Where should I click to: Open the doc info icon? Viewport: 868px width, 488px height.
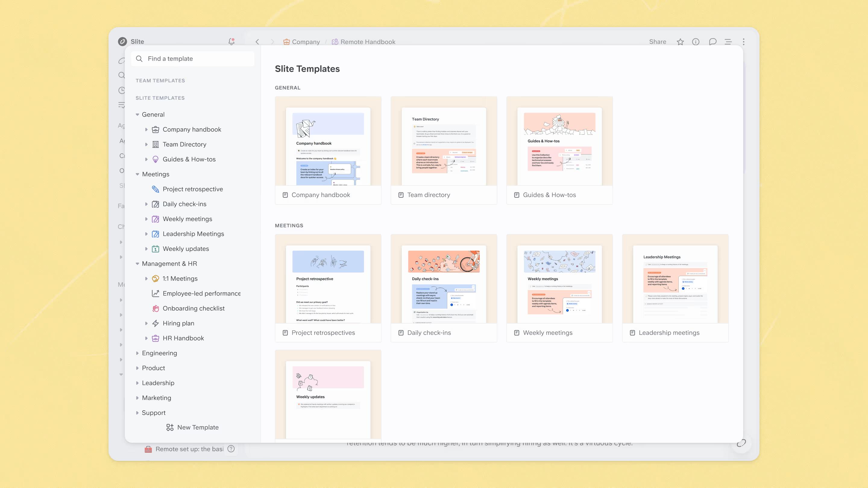click(x=696, y=42)
